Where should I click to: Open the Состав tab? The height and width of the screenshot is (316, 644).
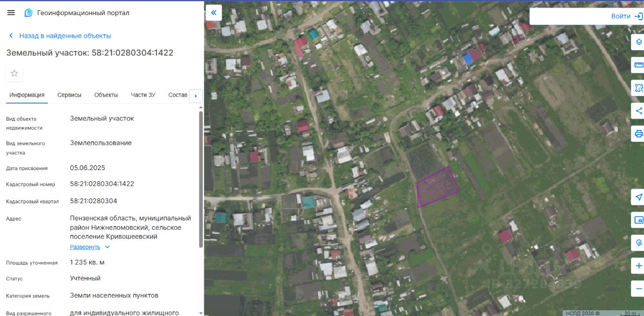point(178,95)
